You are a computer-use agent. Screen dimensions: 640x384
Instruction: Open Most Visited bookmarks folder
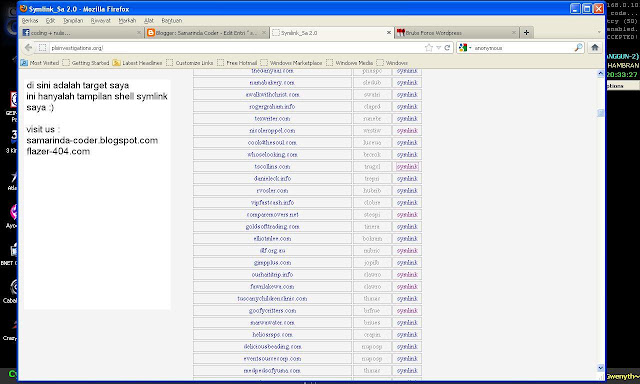[40, 63]
